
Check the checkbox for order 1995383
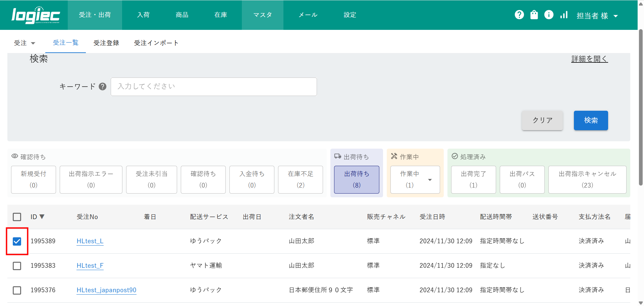pyautogui.click(x=17, y=266)
